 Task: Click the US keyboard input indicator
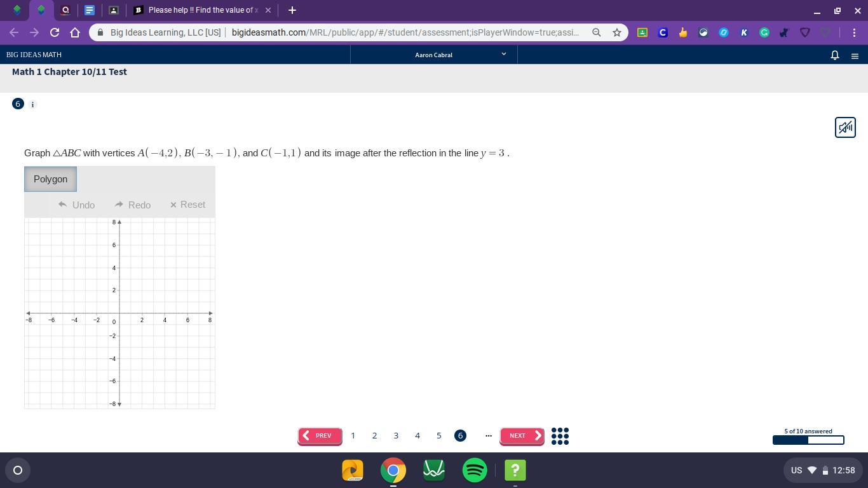(796, 470)
